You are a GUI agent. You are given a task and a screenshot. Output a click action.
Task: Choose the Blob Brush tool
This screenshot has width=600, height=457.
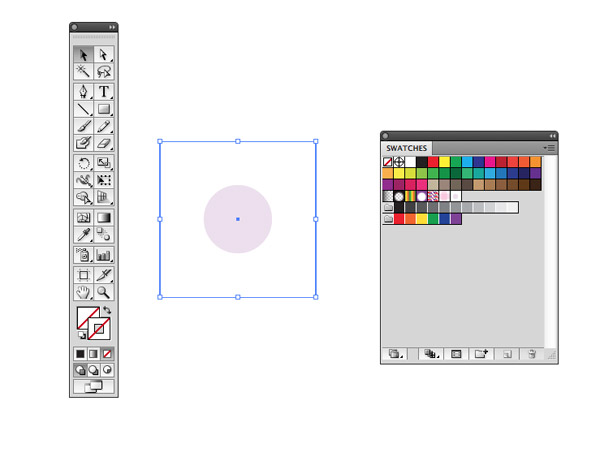point(83,143)
